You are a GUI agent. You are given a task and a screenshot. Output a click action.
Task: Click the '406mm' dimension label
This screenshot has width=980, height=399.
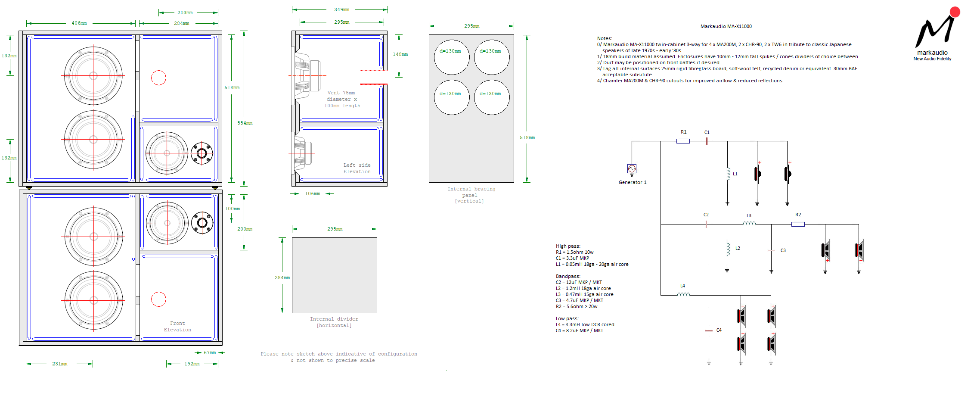(x=79, y=23)
